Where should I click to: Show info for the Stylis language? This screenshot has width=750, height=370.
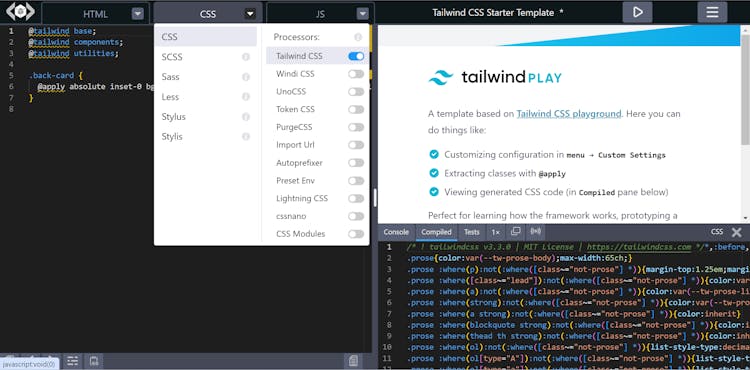click(x=246, y=137)
